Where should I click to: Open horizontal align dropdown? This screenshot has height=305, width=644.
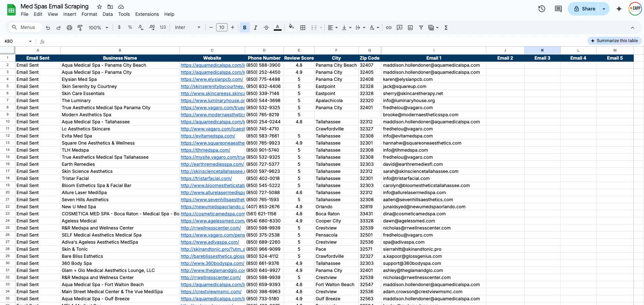(333, 28)
